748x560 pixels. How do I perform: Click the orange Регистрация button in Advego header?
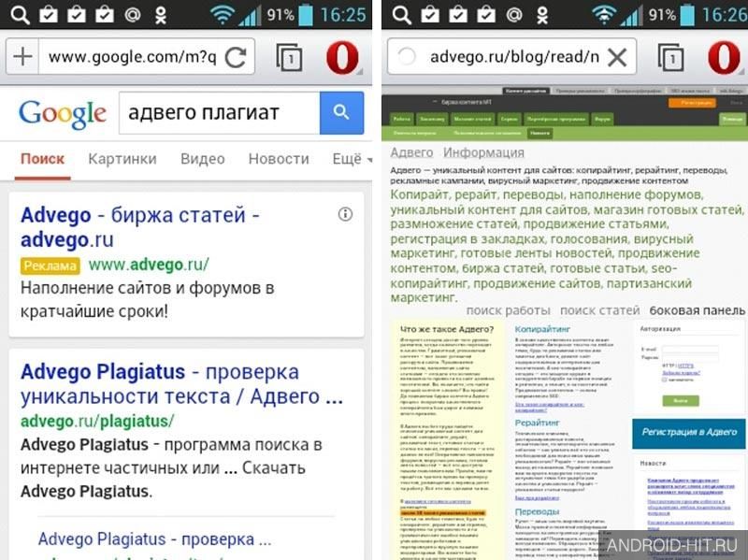click(692, 102)
